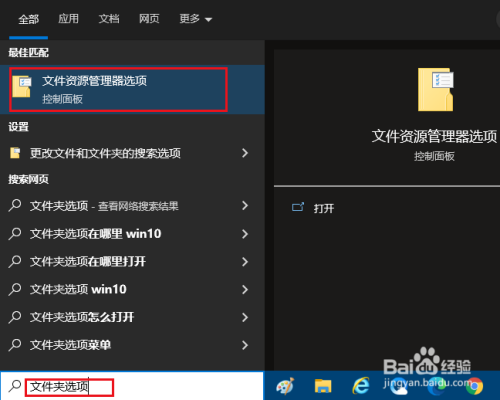Click the folder icon beside 更改文件和文件夹的搜索选项
Image resolution: width=500 pixels, height=400 pixels.
pos(15,153)
